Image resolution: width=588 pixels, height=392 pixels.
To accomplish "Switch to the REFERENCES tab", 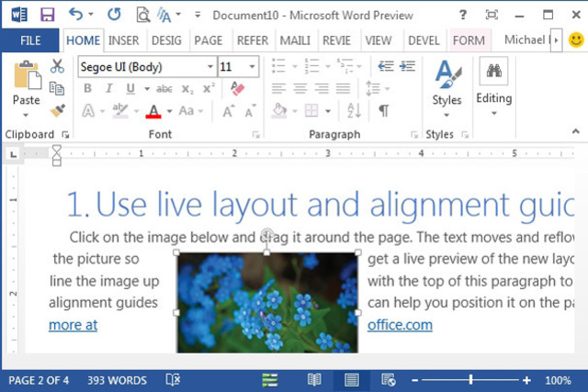I will (253, 40).
